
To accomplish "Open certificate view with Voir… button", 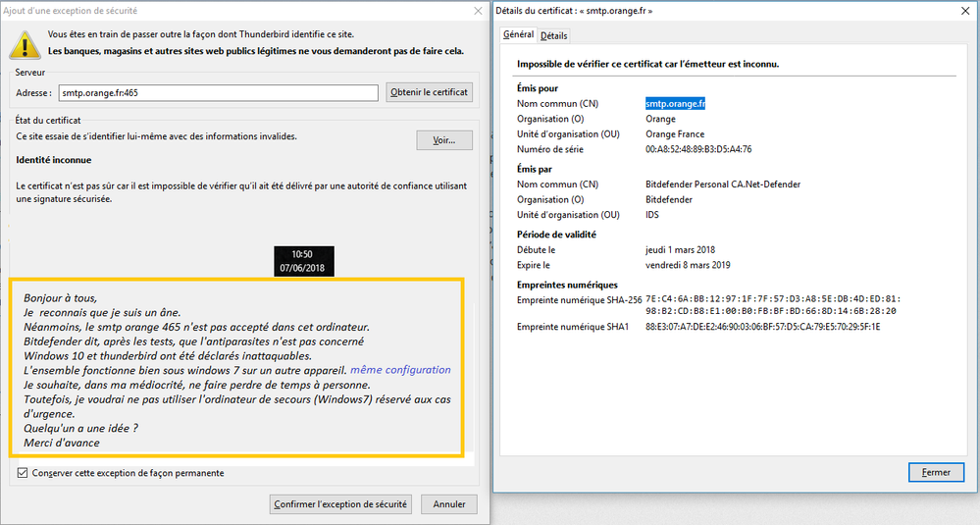I will pos(443,140).
